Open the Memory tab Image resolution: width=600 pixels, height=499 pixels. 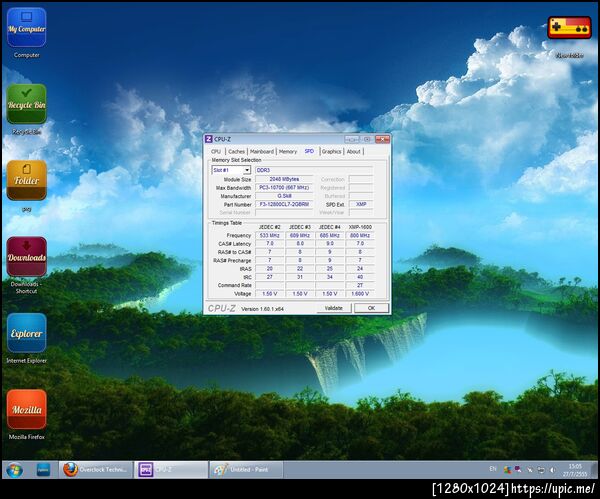click(x=288, y=152)
